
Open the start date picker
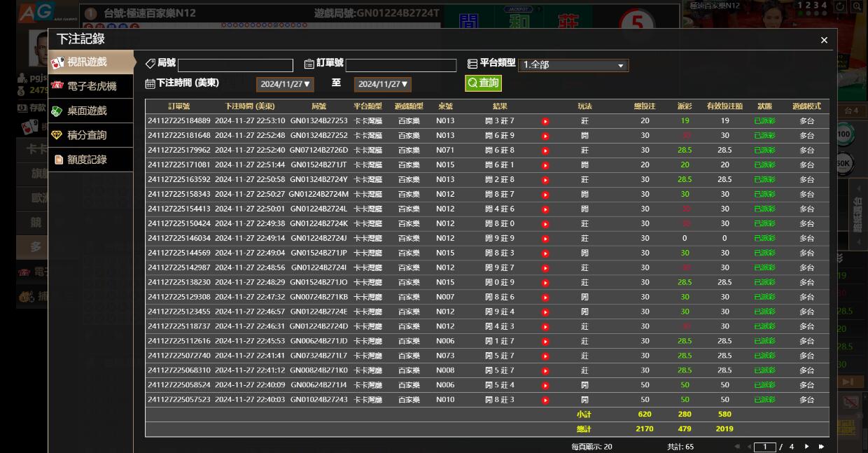pyautogui.click(x=285, y=84)
